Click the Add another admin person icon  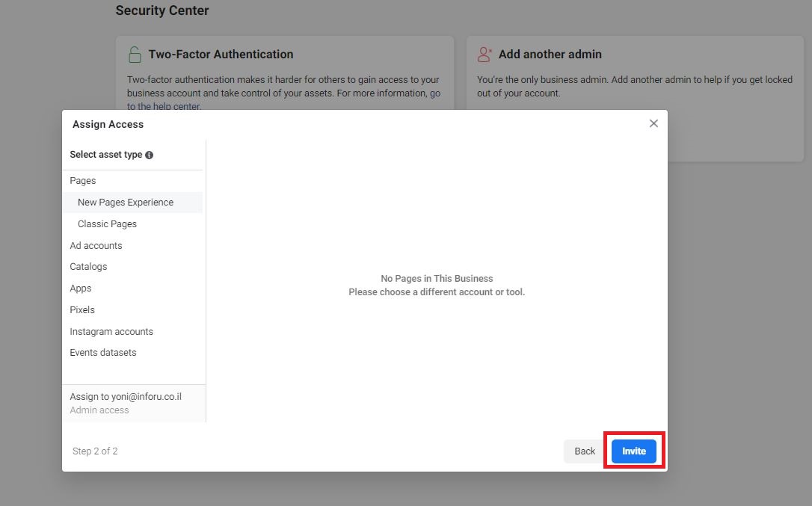pyautogui.click(x=485, y=55)
